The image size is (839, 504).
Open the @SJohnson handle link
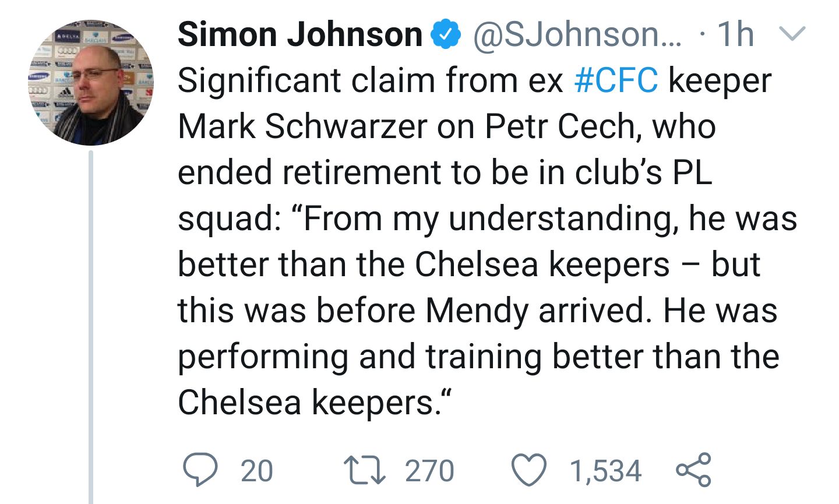pos(576,35)
